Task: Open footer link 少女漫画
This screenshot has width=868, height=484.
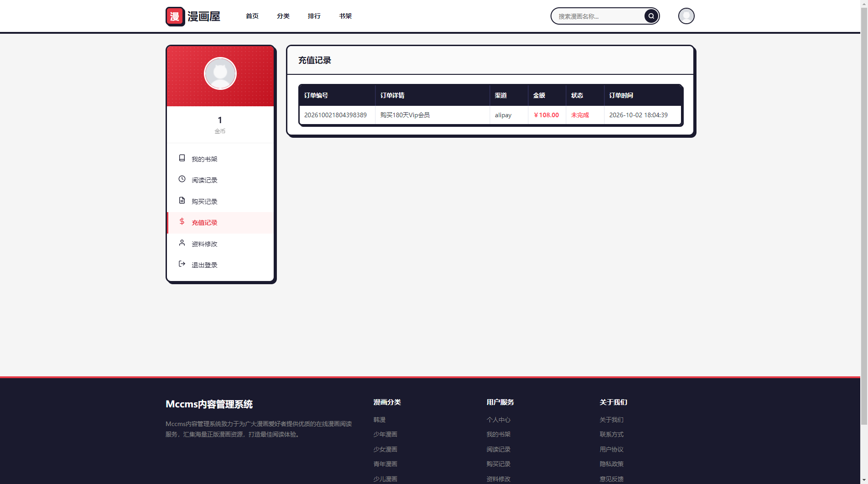Action: [x=385, y=449]
